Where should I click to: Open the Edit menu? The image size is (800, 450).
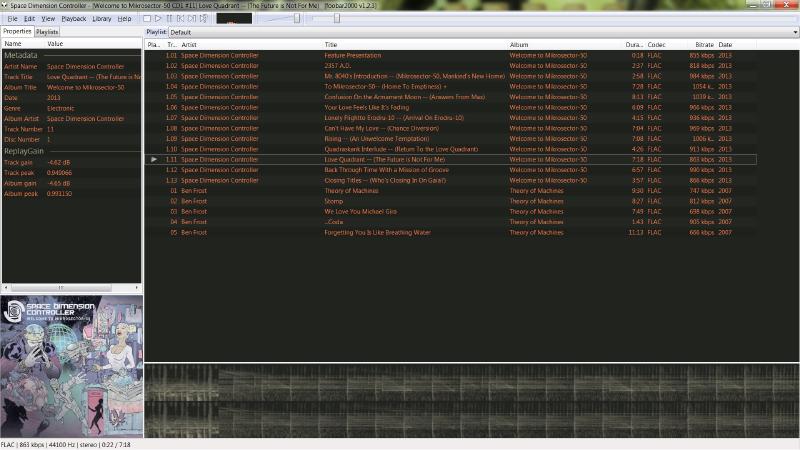[30, 19]
